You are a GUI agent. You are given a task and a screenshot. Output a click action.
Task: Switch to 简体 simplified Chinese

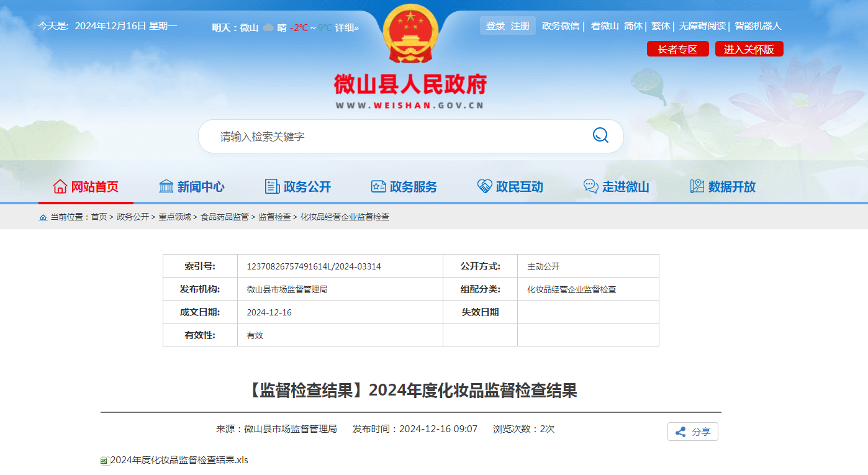click(633, 26)
